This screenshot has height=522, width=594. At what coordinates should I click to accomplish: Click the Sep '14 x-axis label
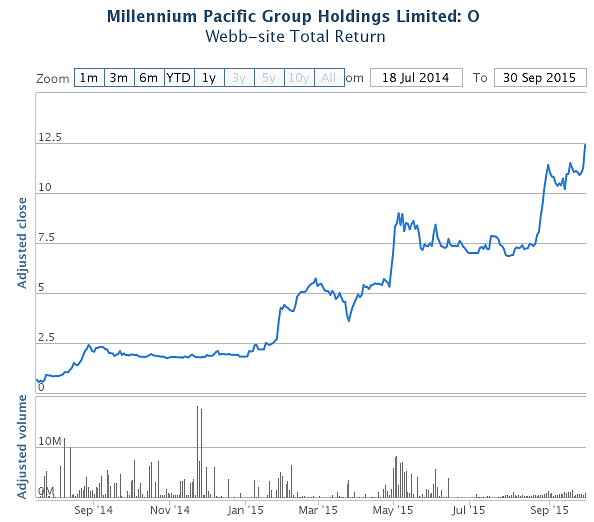(x=94, y=510)
